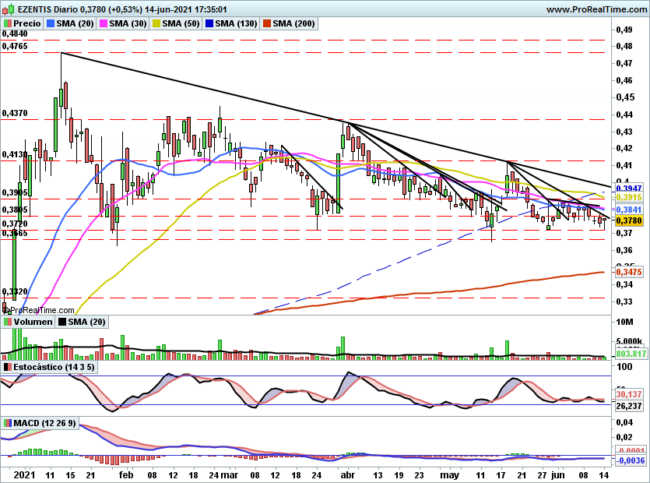
Task: Click the final 14 date axis label
Action: click(603, 475)
